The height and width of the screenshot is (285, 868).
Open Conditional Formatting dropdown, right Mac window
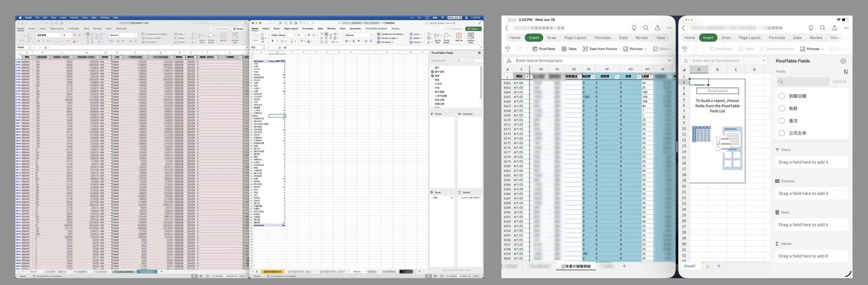[391, 34]
